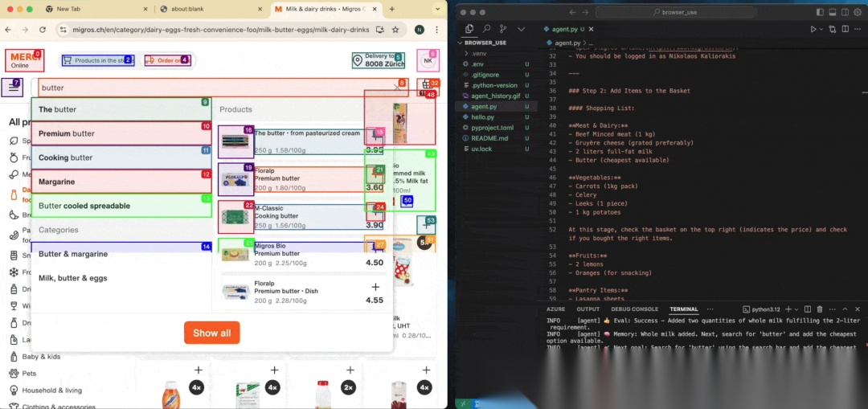Close the terminal panel
This screenshot has height=409, width=868.
pyautogui.click(x=858, y=309)
